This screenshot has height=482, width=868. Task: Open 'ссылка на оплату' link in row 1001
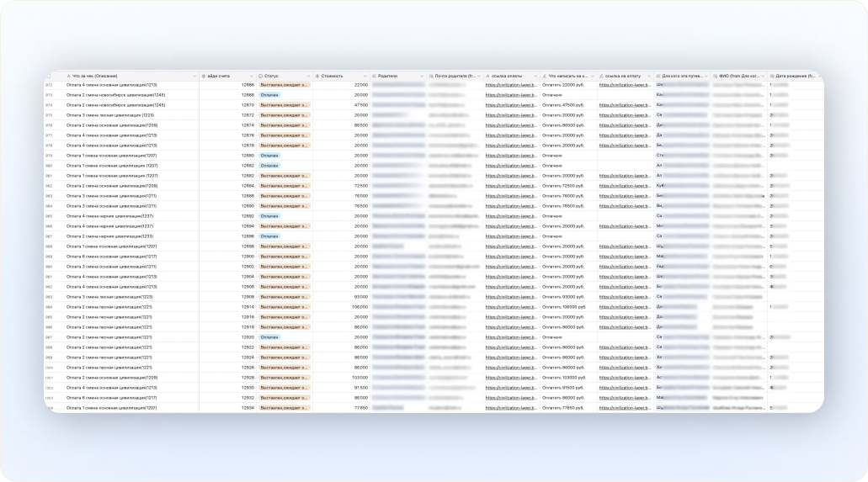click(x=625, y=378)
